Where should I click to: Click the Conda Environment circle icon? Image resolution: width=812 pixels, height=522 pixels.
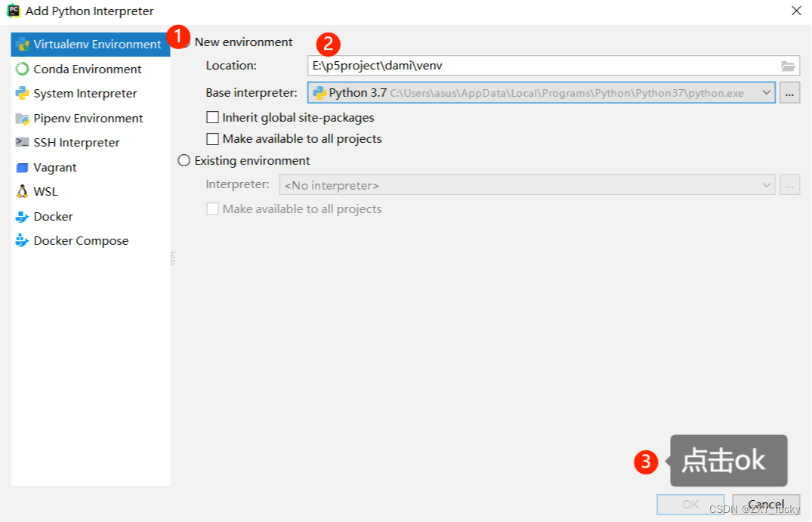22,69
